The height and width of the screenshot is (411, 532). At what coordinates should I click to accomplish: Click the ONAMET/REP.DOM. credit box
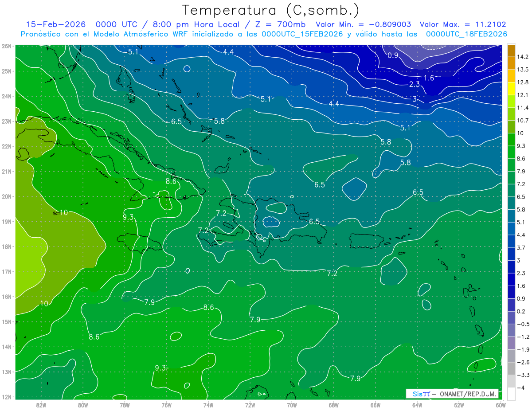[452, 394]
